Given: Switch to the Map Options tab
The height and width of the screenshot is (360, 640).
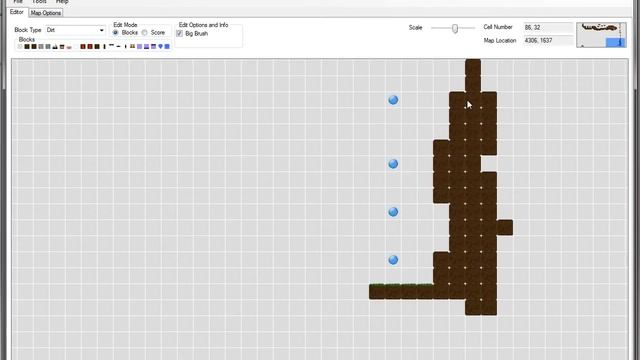Looking at the screenshot, I should pyautogui.click(x=46, y=13).
